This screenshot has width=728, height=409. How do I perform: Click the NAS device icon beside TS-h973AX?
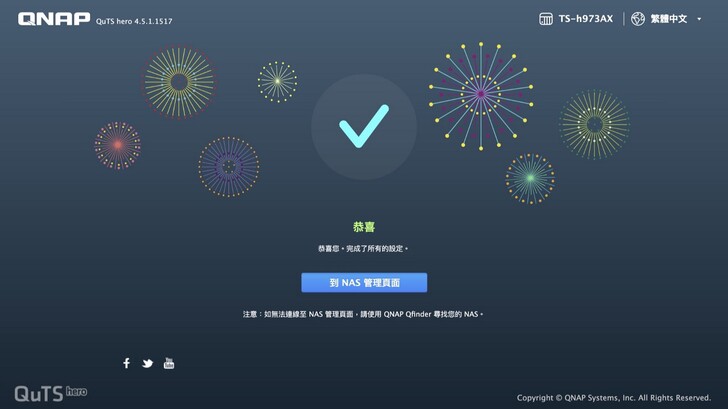click(x=546, y=19)
